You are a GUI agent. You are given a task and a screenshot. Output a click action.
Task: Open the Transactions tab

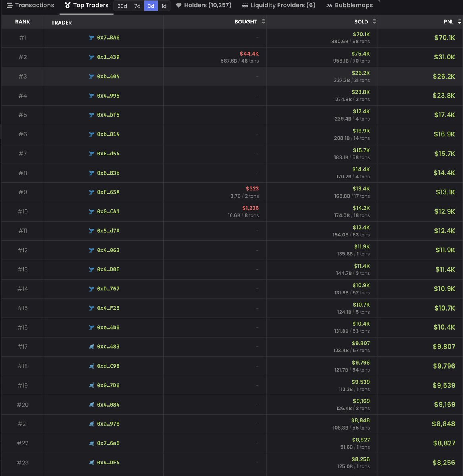(x=30, y=5)
